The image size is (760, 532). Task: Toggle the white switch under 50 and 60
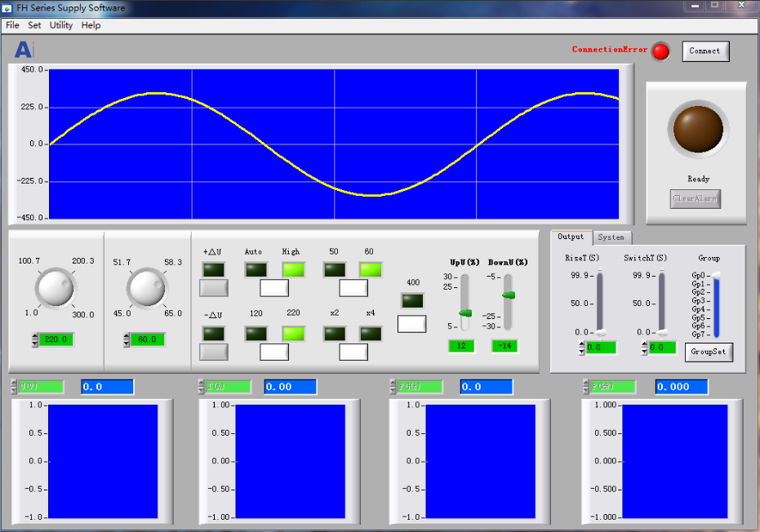pos(353,288)
